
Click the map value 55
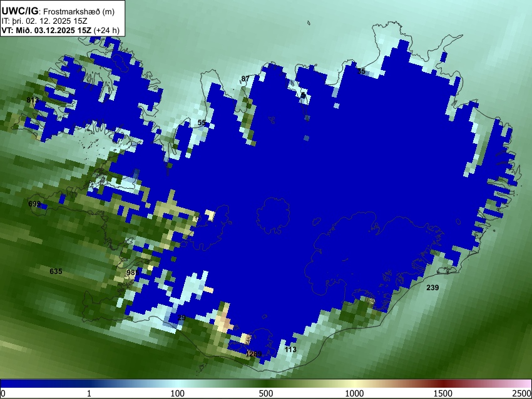[x=202, y=123]
